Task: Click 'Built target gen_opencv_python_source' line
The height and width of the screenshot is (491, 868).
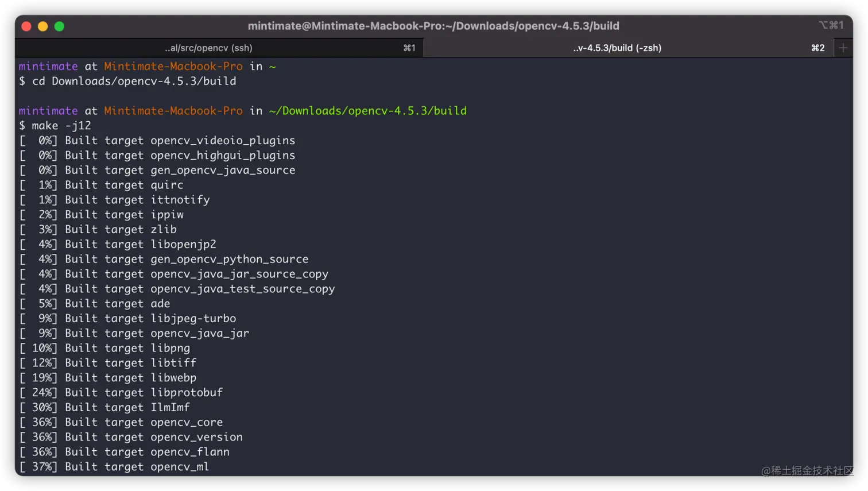Action: coord(164,259)
